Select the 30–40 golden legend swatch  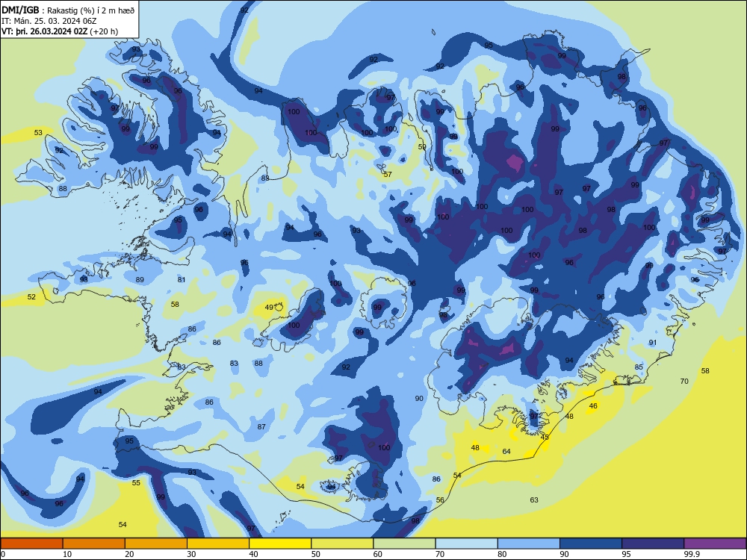click(218, 544)
